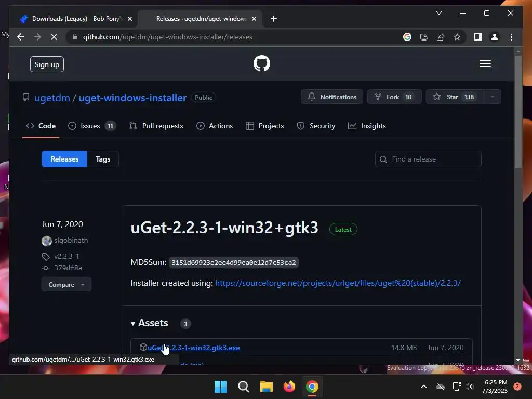
Task: Open the sourceforge.net installer source link
Action: pyautogui.click(x=338, y=283)
